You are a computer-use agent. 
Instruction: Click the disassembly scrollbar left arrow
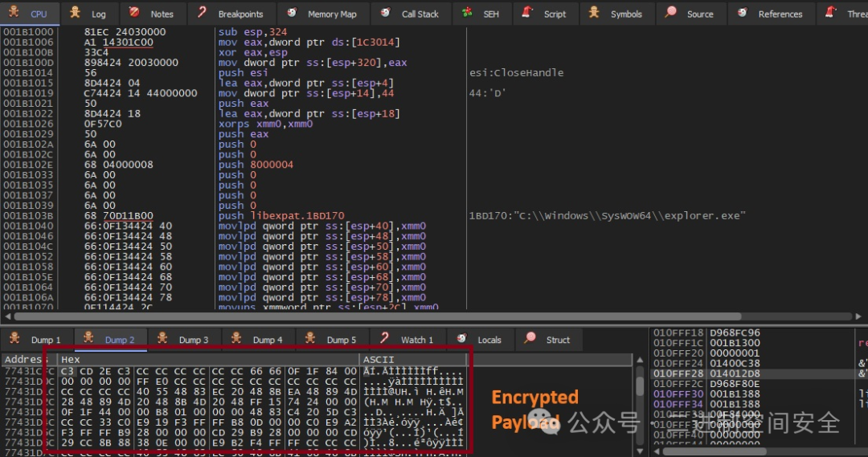[x=8, y=316]
